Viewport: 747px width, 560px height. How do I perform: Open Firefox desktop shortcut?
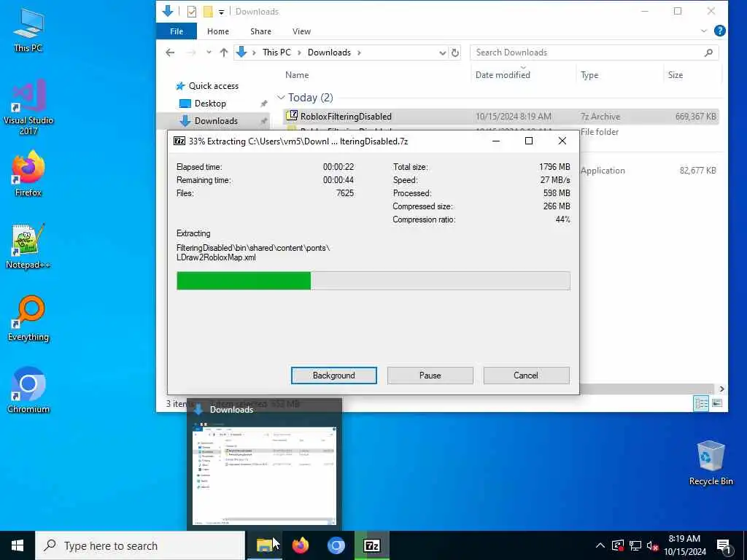point(28,174)
